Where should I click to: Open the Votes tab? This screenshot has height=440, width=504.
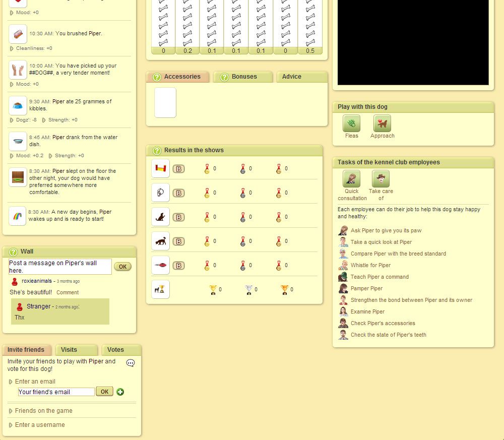coord(121,350)
